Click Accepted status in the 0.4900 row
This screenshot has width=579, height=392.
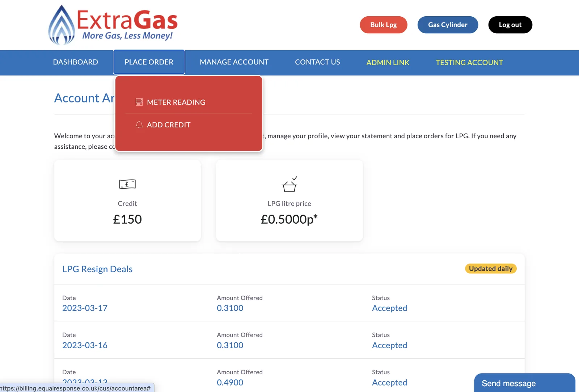(x=390, y=383)
